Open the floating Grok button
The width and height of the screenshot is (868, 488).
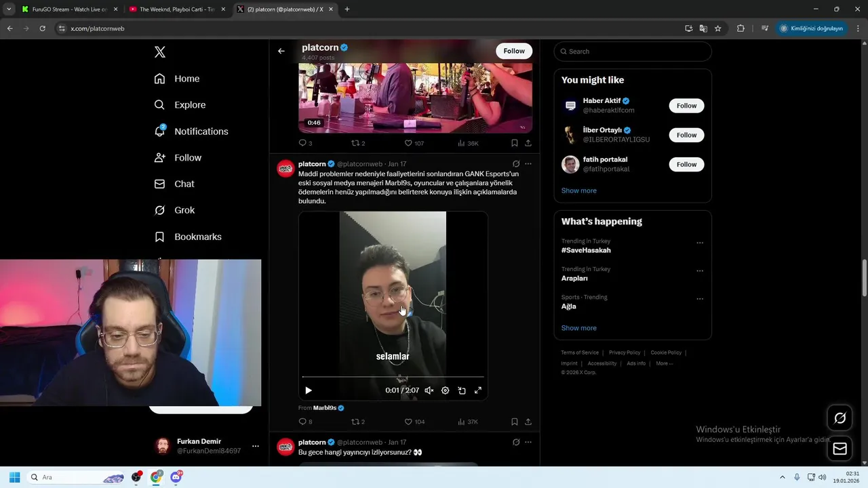click(x=840, y=418)
